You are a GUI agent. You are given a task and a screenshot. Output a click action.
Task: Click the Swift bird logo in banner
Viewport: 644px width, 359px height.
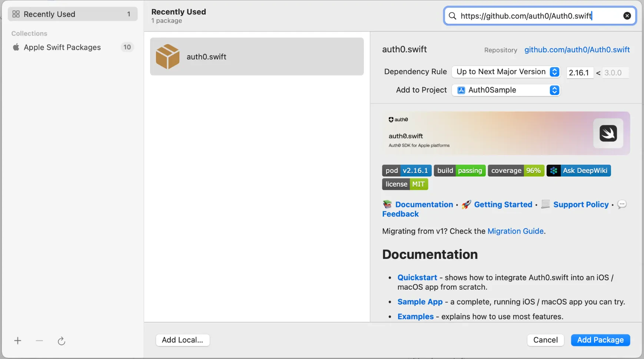(608, 133)
